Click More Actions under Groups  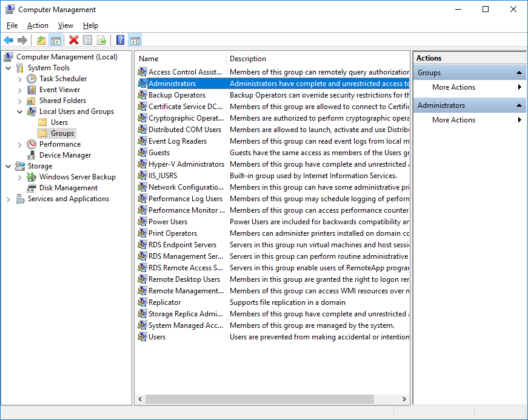click(x=453, y=87)
